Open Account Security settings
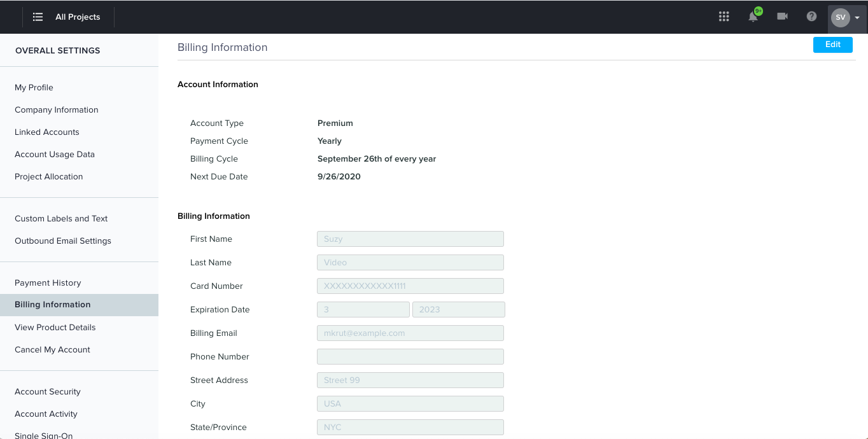 point(48,392)
